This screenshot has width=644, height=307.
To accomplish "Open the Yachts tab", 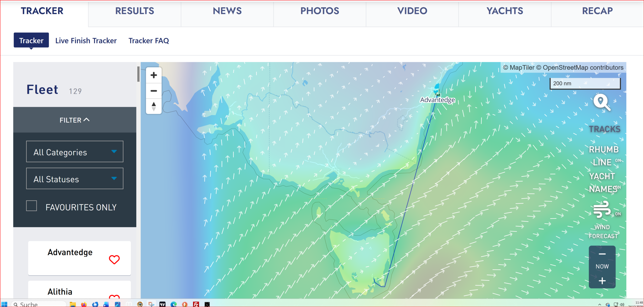I will pos(504,11).
